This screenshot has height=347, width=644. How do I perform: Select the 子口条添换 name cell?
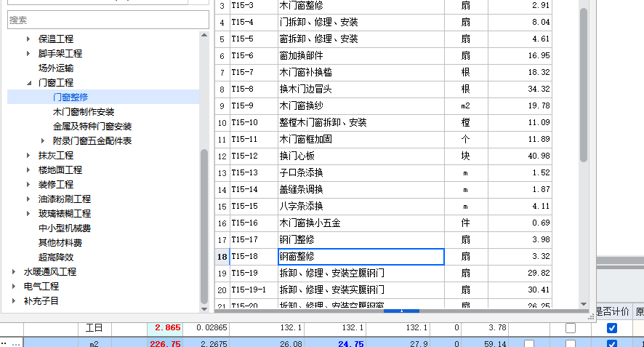pyautogui.click(x=361, y=172)
